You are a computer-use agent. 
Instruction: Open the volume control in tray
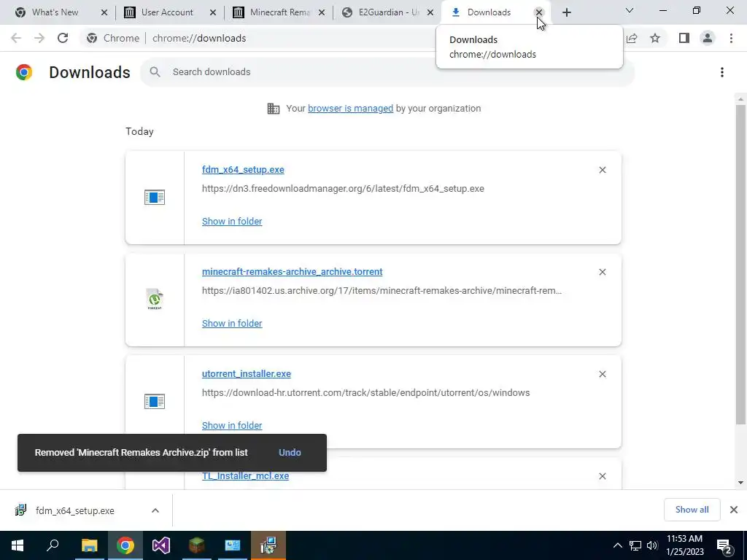[x=652, y=545]
